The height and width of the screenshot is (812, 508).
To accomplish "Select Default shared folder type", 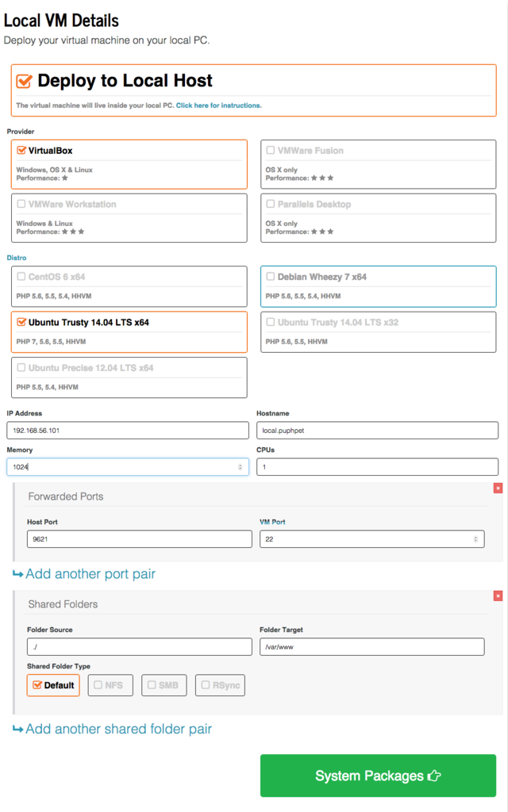I will click(53, 685).
